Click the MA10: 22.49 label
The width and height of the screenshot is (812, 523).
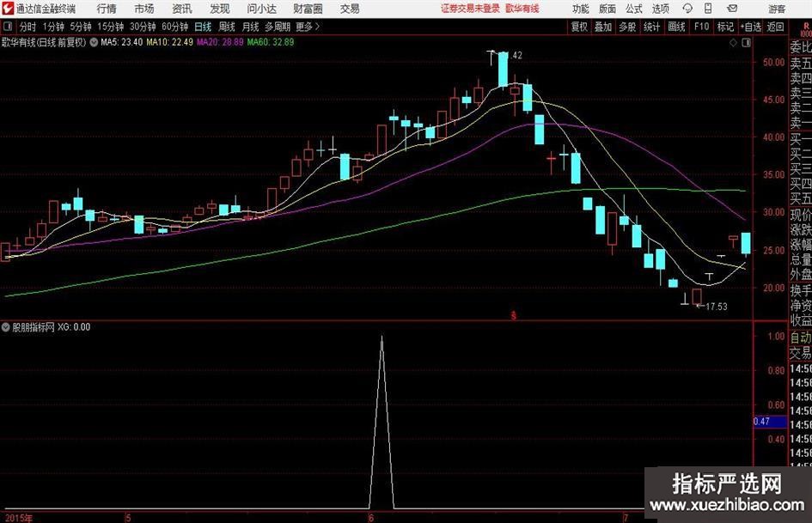tap(170, 42)
